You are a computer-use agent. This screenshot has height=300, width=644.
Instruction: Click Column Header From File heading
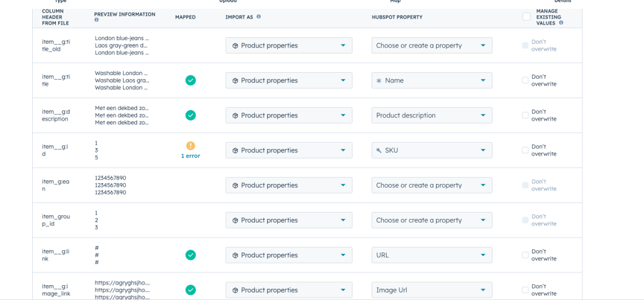[x=55, y=17]
